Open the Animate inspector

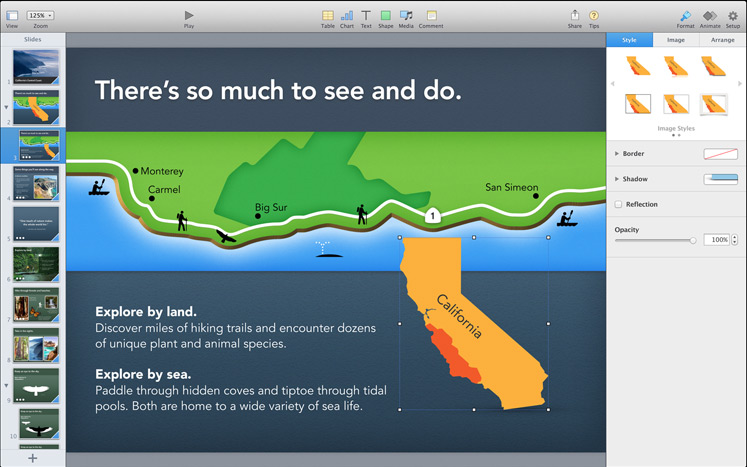coord(710,16)
